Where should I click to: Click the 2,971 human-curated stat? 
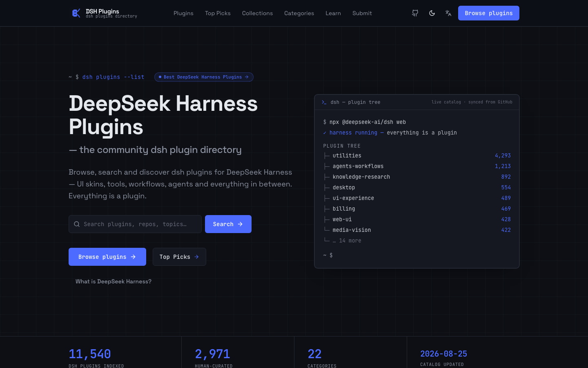212,354
